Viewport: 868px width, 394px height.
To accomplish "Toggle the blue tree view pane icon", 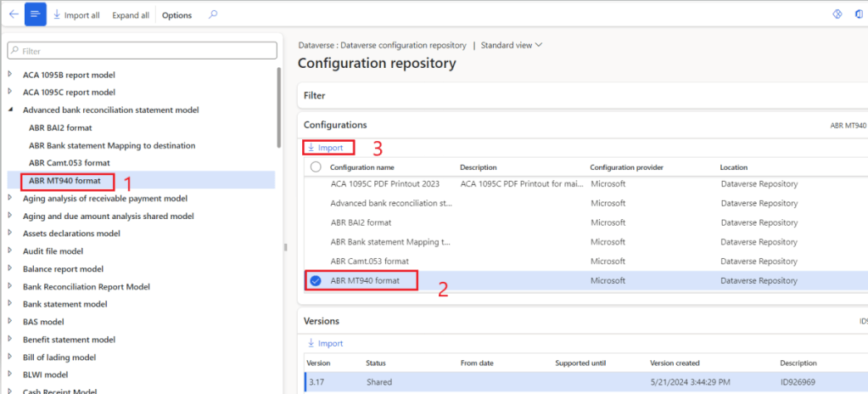I will 36,14.
